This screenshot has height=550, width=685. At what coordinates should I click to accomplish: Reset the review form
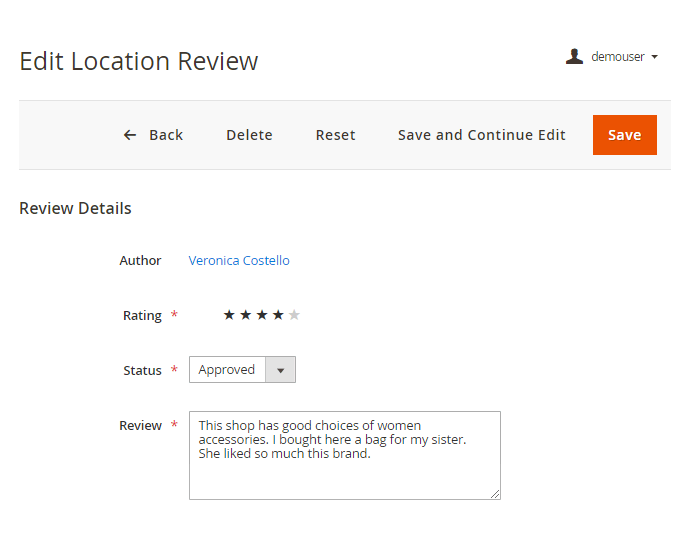coord(335,135)
